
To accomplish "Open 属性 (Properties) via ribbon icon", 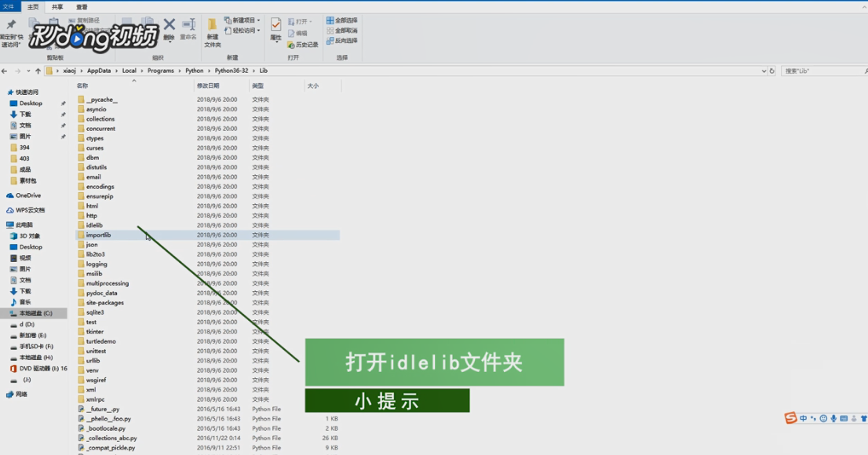I will click(x=276, y=26).
